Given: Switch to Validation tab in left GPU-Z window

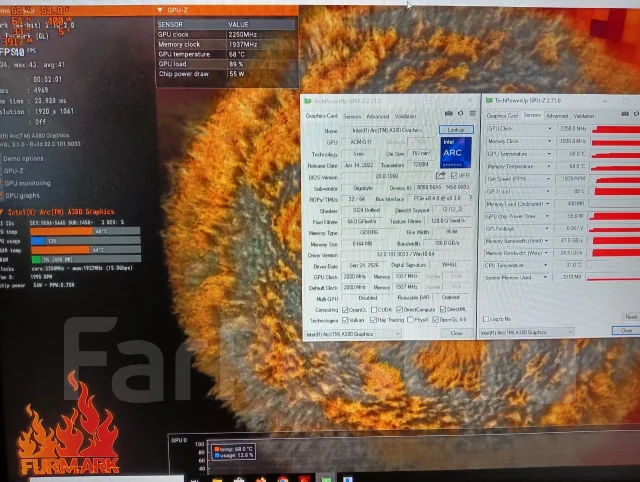Looking at the screenshot, I should tap(405, 116).
